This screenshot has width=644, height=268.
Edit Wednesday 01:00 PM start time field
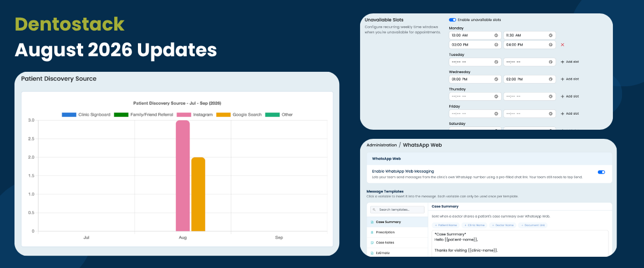[475, 79]
